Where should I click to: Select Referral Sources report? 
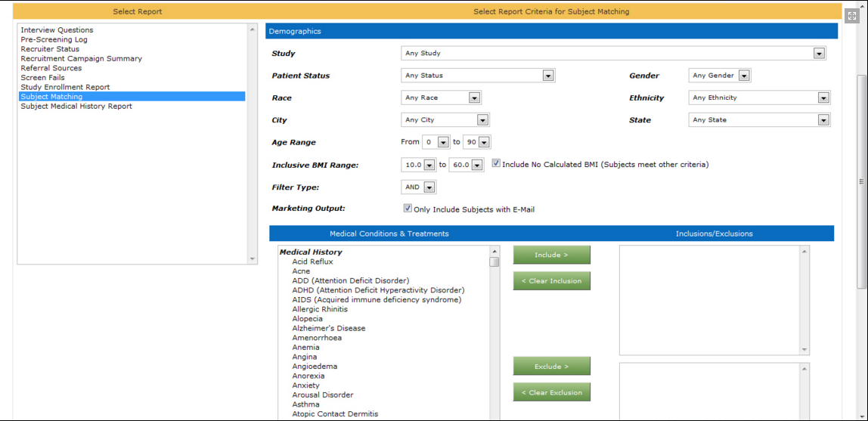point(51,67)
